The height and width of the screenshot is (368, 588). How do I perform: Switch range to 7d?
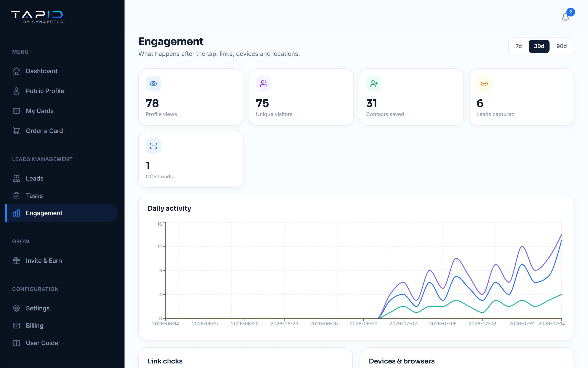pos(519,46)
